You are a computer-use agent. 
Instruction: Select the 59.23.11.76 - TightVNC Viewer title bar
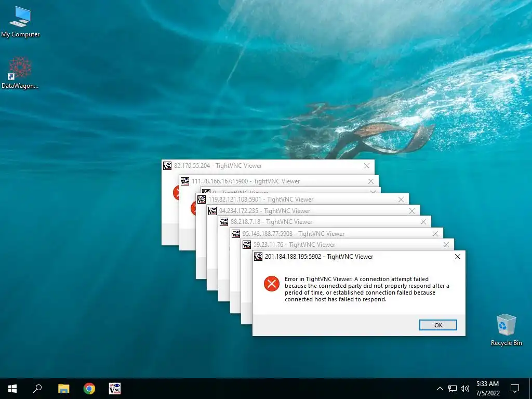[348, 245]
